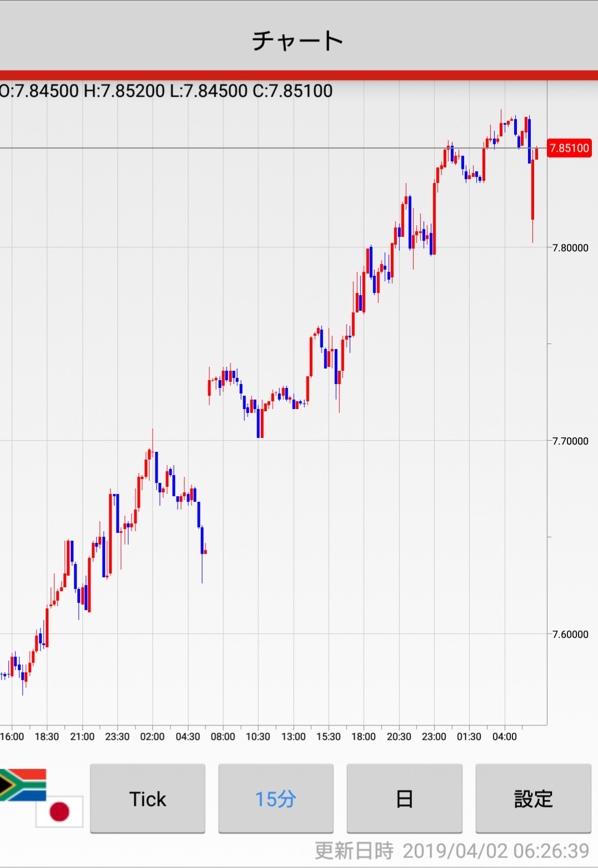598x868 pixels.
Task: Tap the South African flag icon
Action: 22,784
